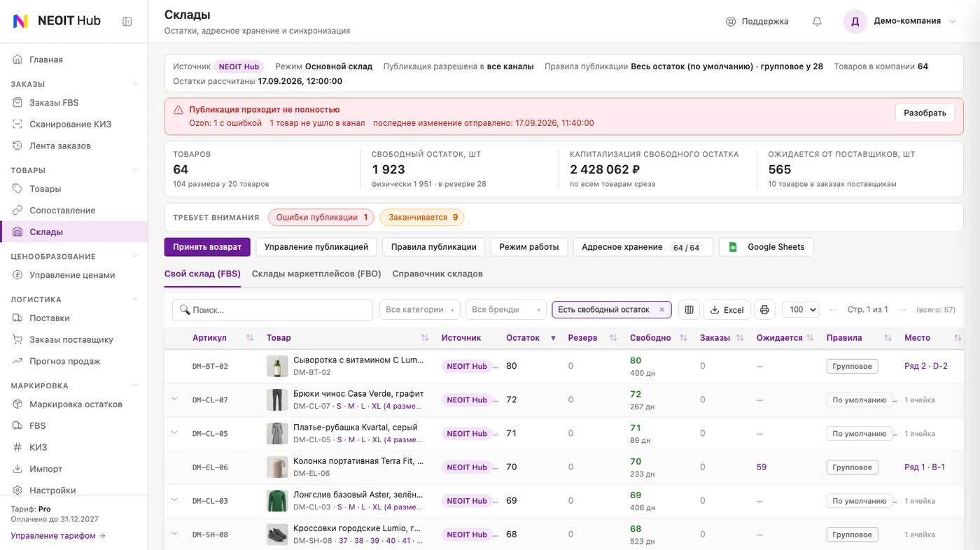Open Правила публикации
Image resolution: width=980 pixels, height=550 pixels.
tap(434, 247)
